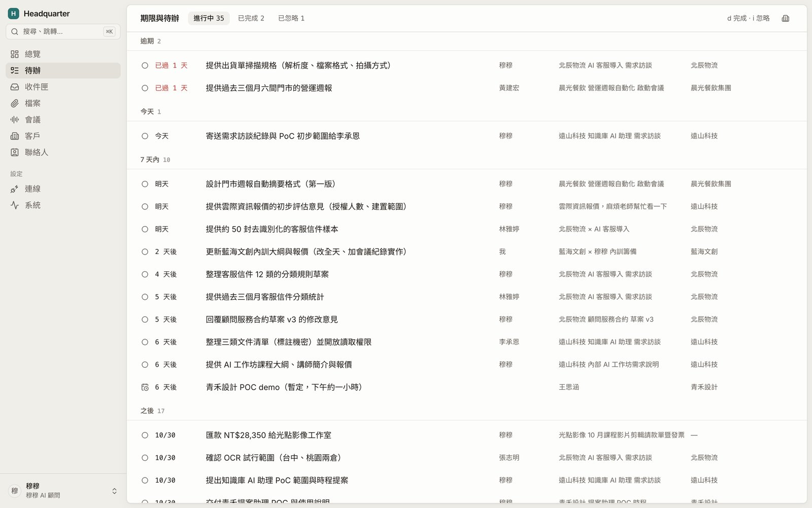
Task: Open task 提供約 50 封去識別化的客服信件樣本
Action: click(x=272, y=229)
